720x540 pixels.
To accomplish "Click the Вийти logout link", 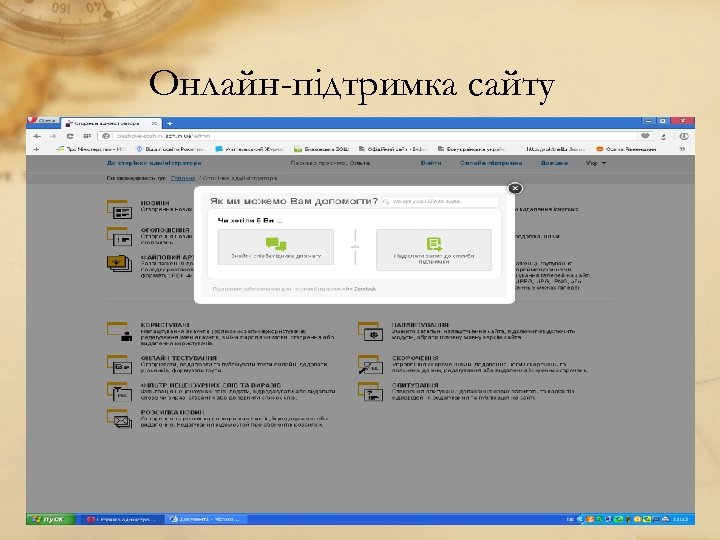I will (431, 163).
